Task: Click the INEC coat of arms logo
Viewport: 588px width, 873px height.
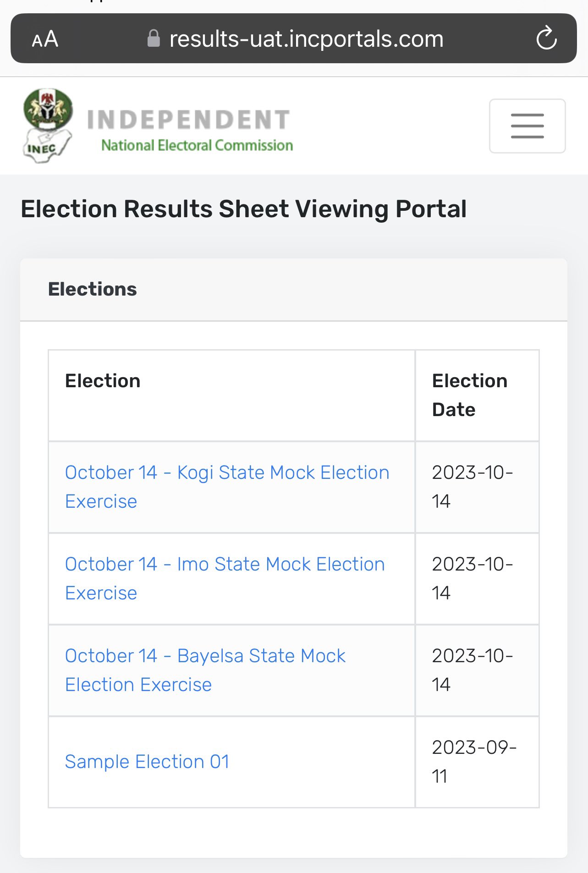Action: pyautogui.click(x=48, y=125)
